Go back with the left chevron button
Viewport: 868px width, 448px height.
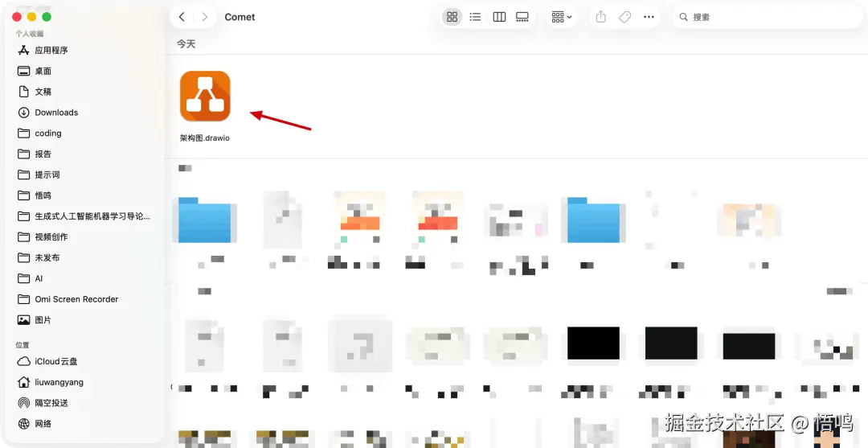coord(182,17)
